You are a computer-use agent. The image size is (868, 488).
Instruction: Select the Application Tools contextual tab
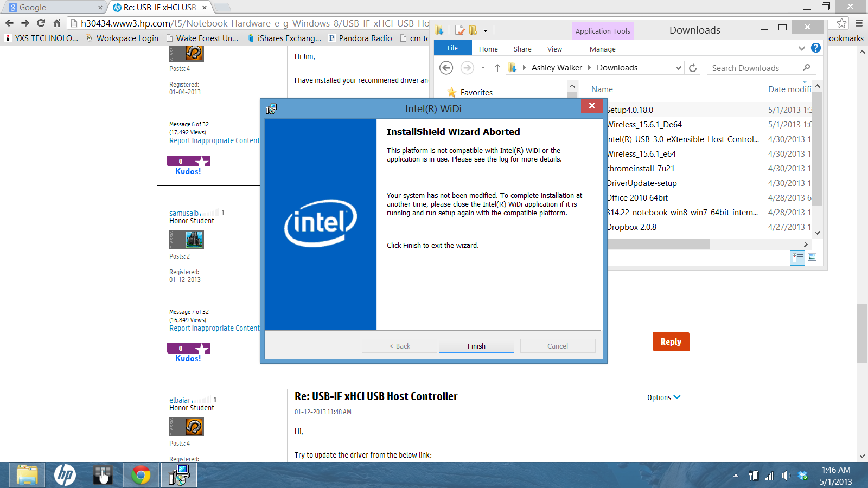pyautogui.click(x=603, y=31)
